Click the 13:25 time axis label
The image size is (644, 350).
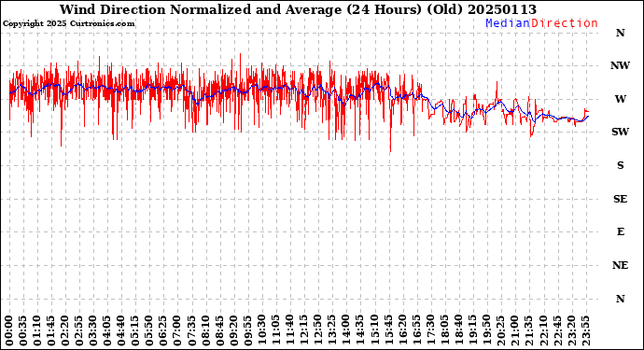(332, 330)
